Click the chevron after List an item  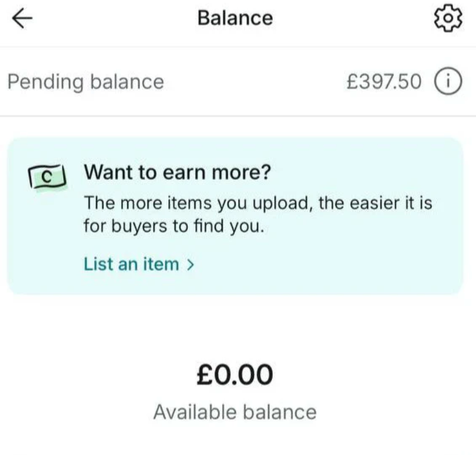190,265
